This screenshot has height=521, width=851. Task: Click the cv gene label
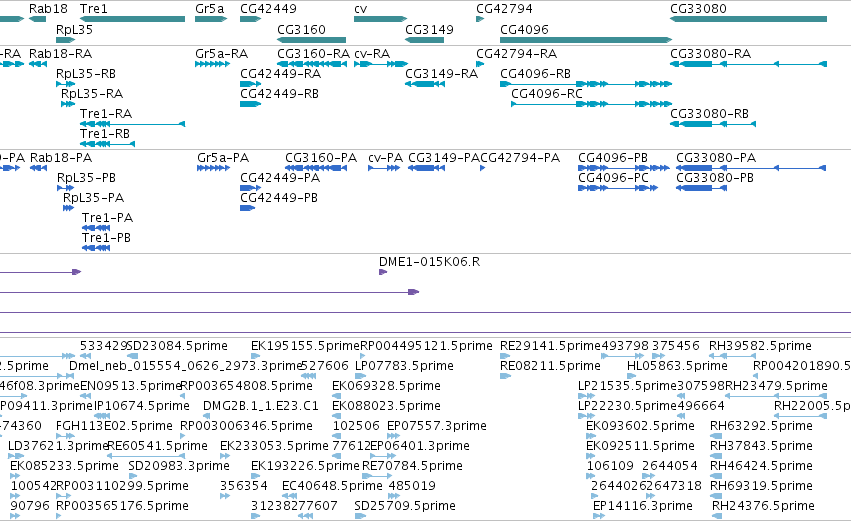[x=360, y=9]
